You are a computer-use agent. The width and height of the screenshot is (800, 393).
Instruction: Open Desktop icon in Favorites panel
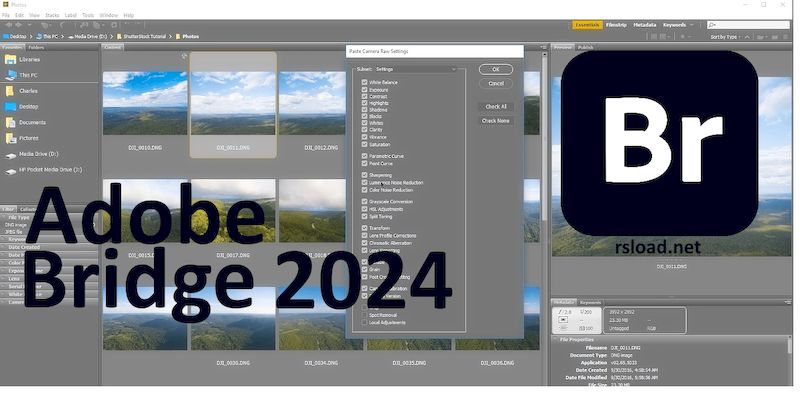[x=10, y=107]
